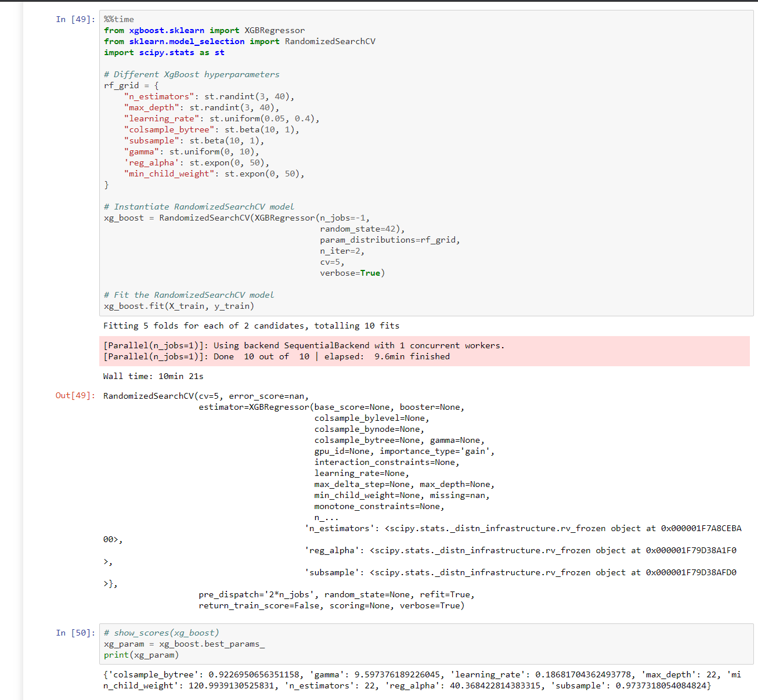Click the "n_estimators" grid entry line
758x700 pixels.
click(x=209, y=96)
